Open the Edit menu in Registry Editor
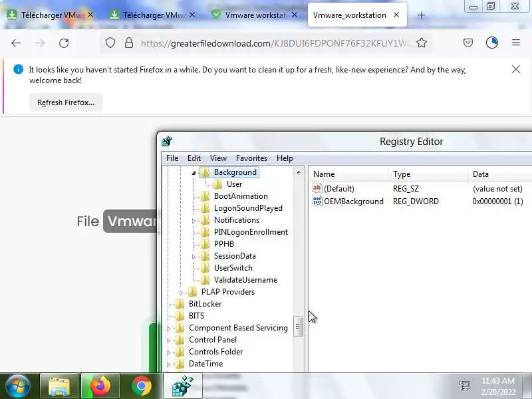 point(194,158)
